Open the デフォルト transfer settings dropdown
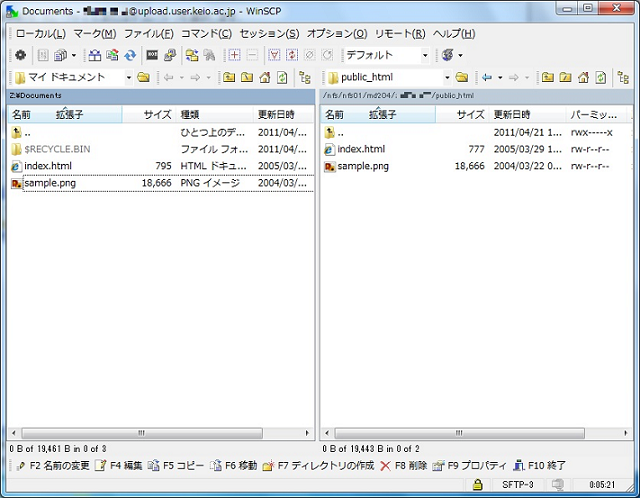The image size is (640, 498). click(x=424, y=55)
